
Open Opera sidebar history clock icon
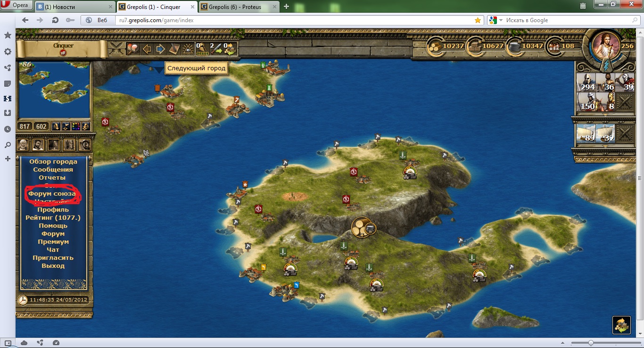pos(8,129)
